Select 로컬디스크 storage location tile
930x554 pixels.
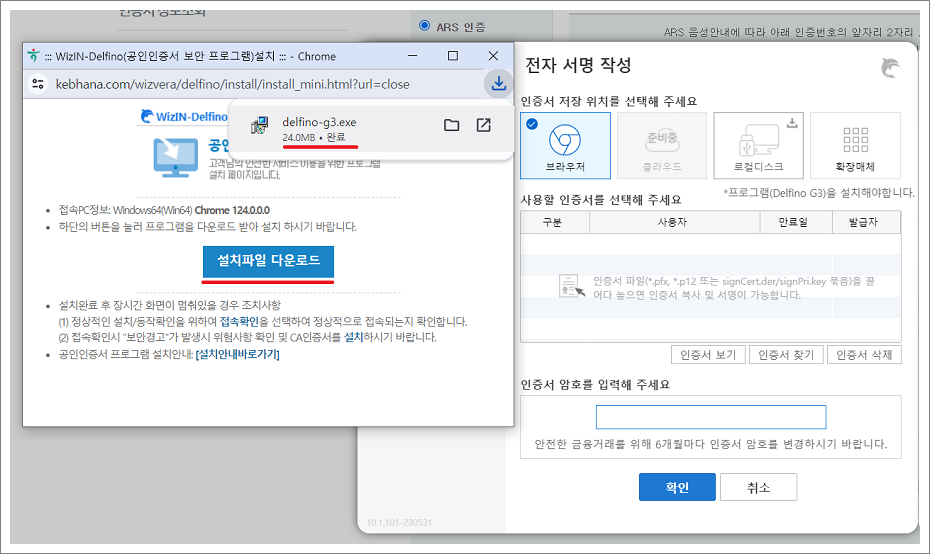pos(759,145)
